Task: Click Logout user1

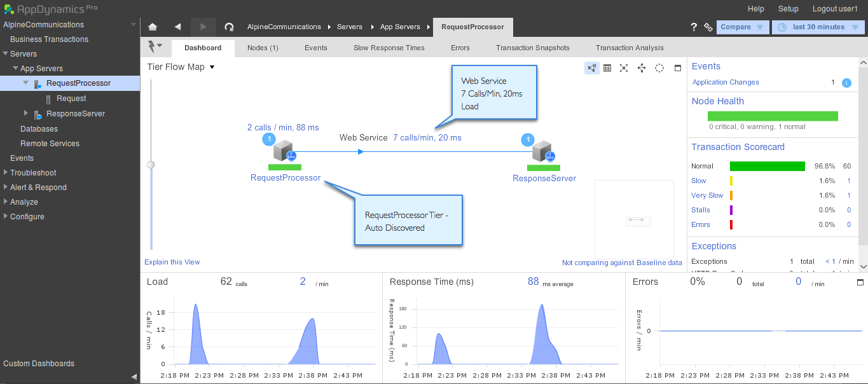Action: (835, 9)
